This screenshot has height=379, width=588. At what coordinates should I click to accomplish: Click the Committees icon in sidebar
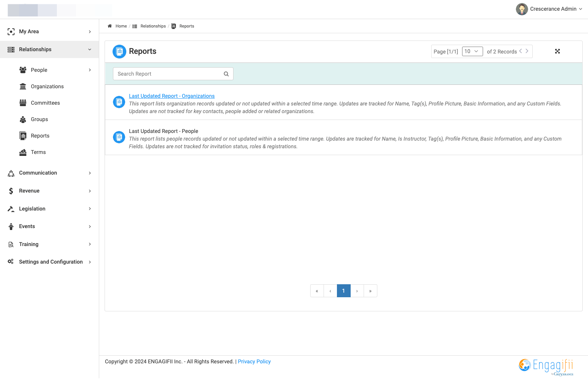23,103
